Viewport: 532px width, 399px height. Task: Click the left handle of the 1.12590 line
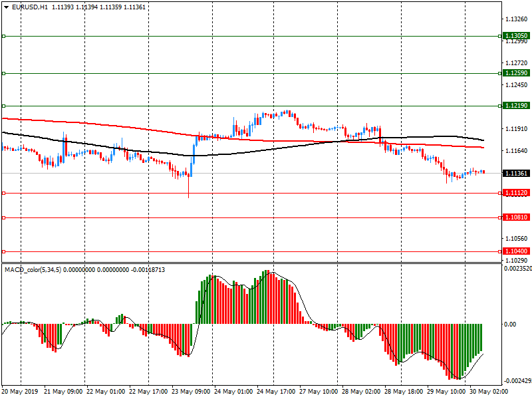tap(3, 73)
